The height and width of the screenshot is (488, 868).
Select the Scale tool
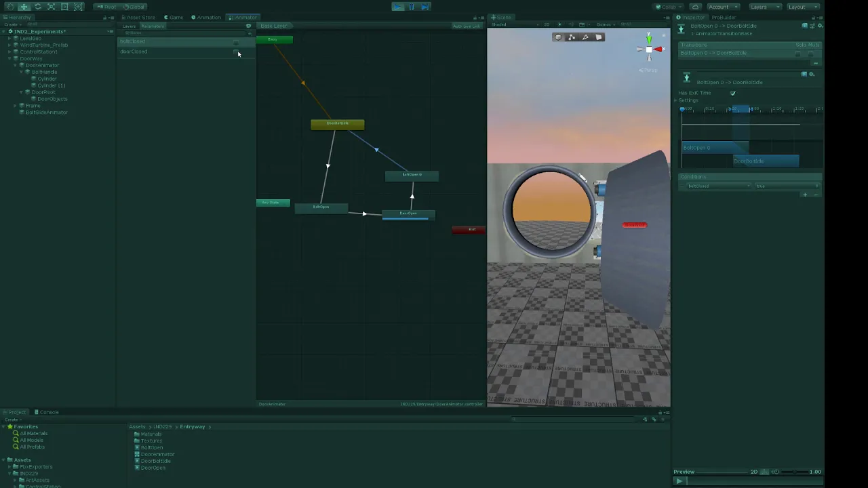click(x=51, y=7)
